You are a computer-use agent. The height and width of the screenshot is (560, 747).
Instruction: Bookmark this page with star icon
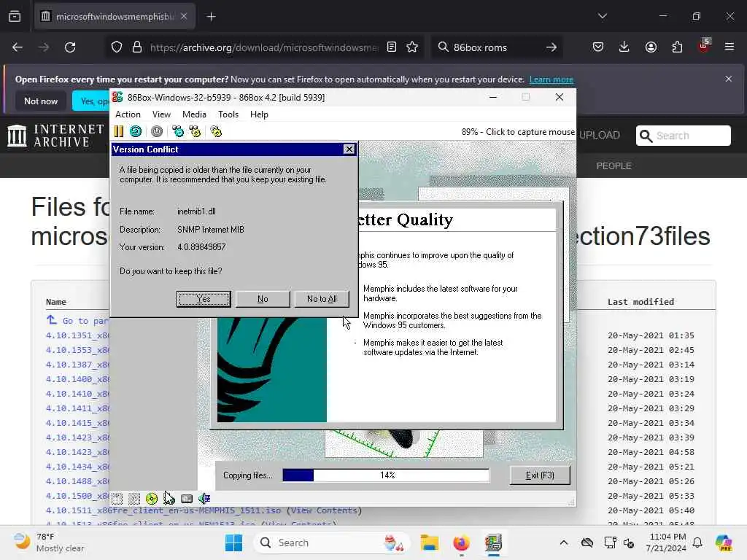[412, 47]
